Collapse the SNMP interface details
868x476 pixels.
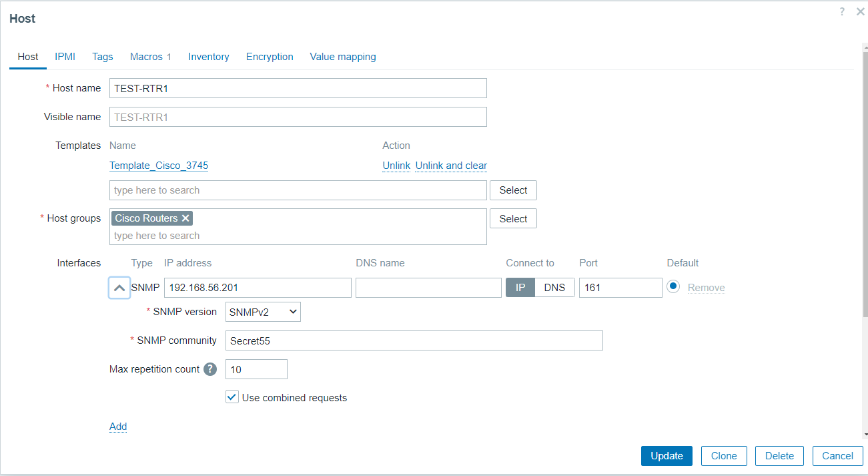click(x=119, y=288)
